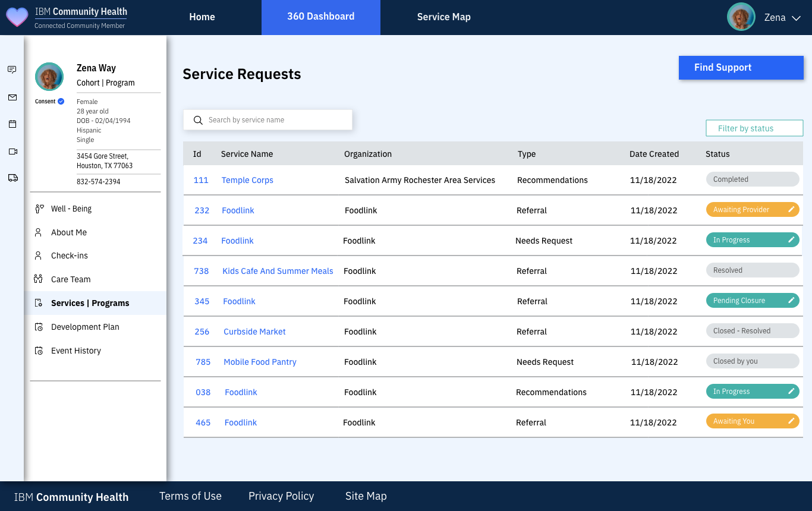Click the Event History icon
This screenshot has height=511, width=812.
[39, 351]
